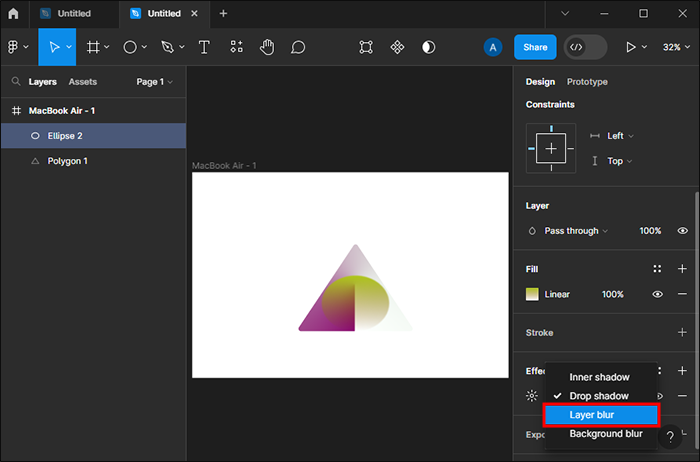Click the Create component icon
The width and height of the screenshot is (700, 462).
click(x=397, y=47)
